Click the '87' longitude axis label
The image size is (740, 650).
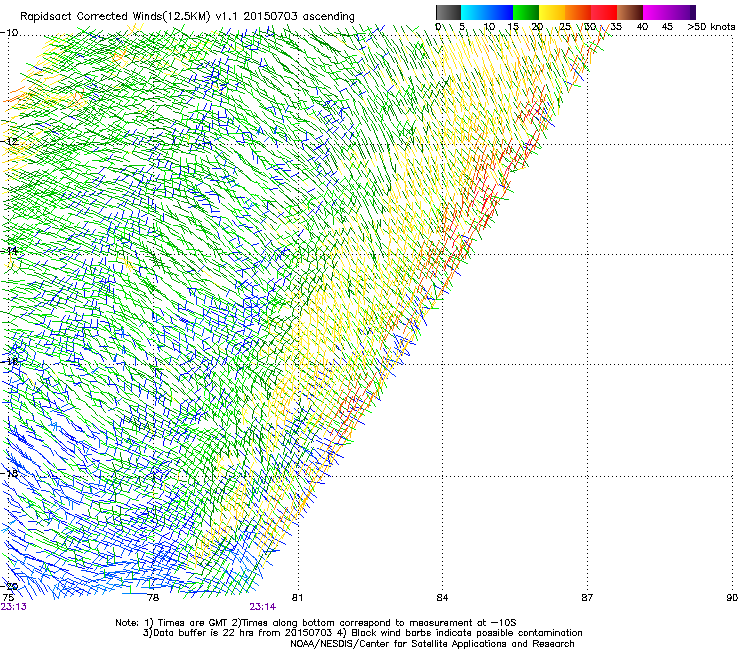[x=587, y=598]
